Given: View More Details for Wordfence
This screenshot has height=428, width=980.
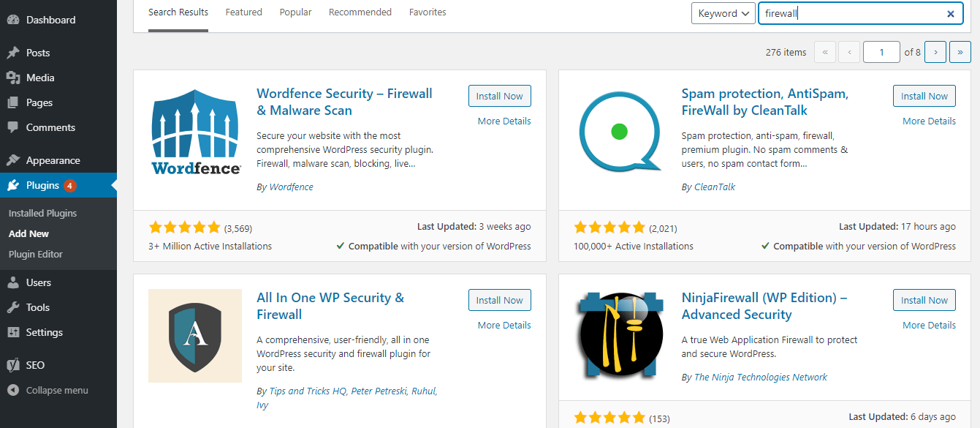Looking at the screenshot, I should pos(504,121).
